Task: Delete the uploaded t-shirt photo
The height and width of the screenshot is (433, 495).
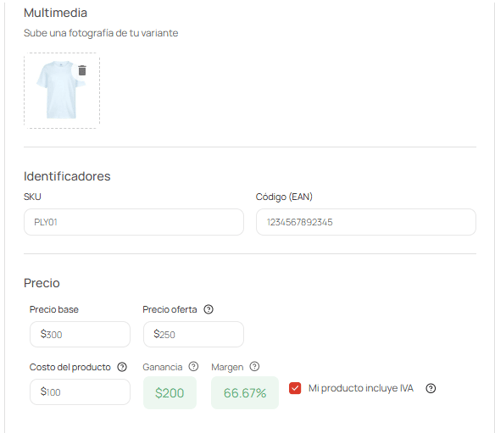Action: click(x=82, y=70)
